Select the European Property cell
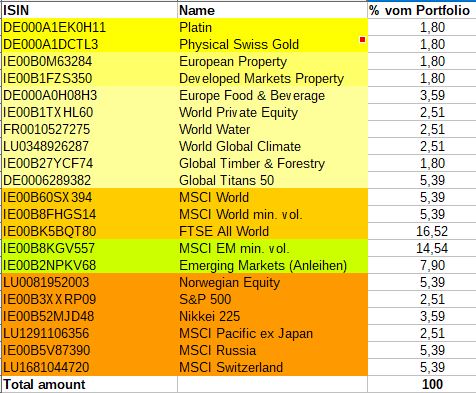This screenshot has height=393, width=476. pos(272,61)
